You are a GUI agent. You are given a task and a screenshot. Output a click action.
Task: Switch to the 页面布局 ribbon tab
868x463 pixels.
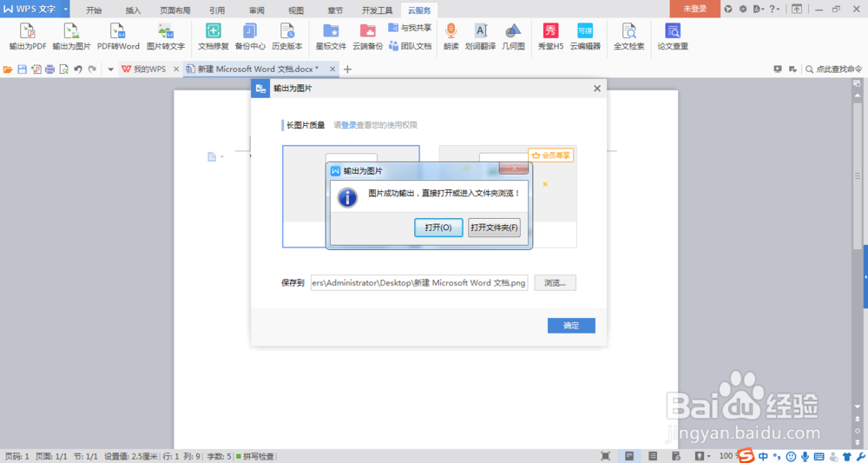coord(175,10)
